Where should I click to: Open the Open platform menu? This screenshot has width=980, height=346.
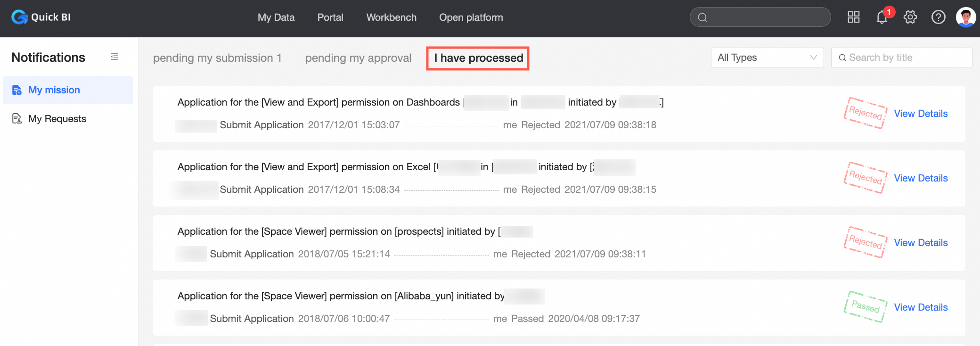[471, 17]
